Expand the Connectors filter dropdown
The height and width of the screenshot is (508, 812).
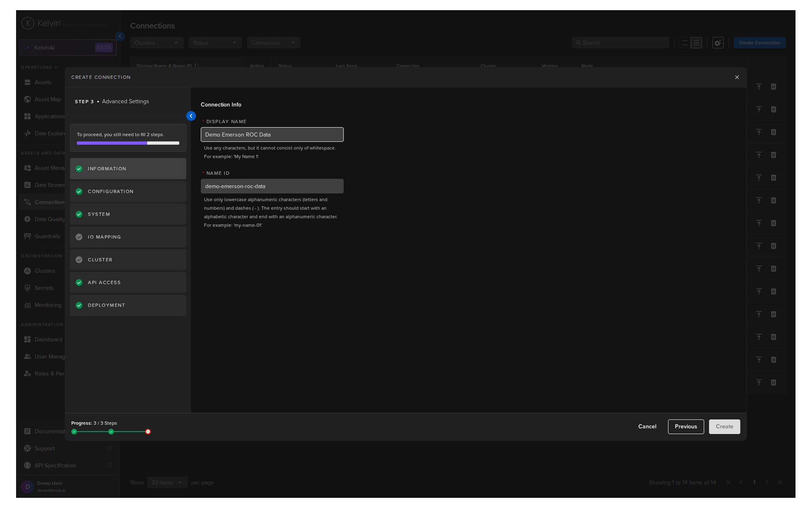point(273,43)
